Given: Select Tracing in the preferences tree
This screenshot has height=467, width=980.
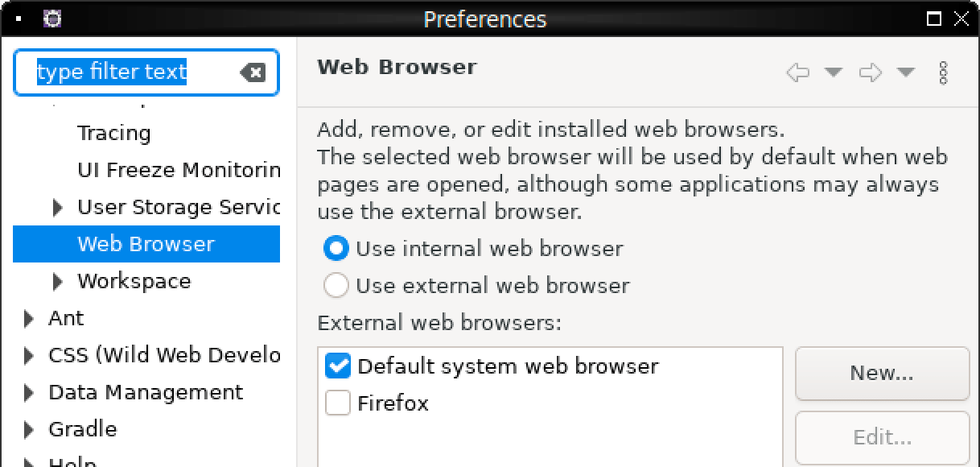Looking at the screenshot, I should [x=114, y=133].
